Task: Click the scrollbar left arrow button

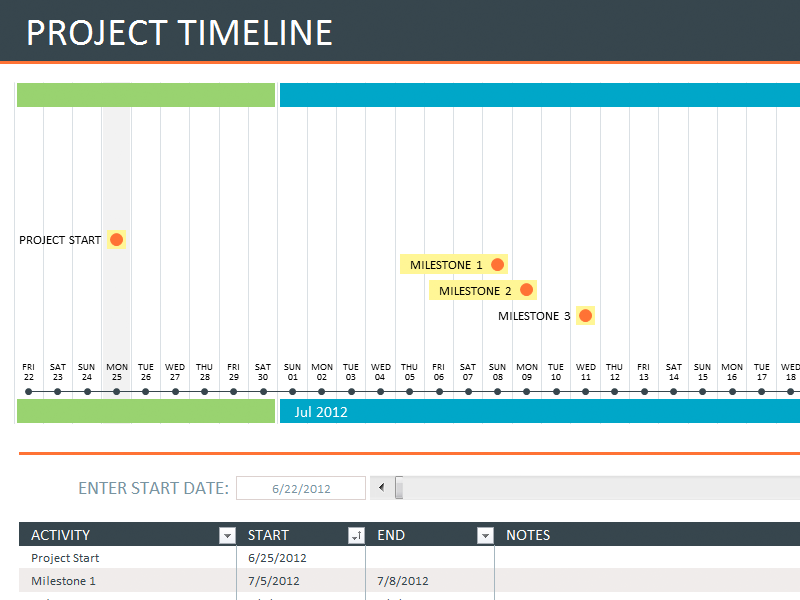Action: tap(380, 488)
